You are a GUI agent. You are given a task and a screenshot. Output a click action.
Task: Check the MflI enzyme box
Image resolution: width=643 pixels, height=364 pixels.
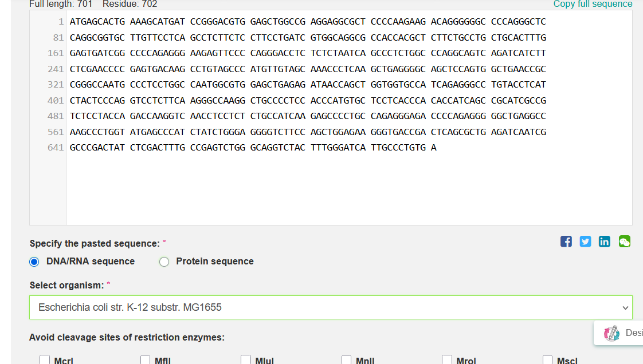point(146,360)
